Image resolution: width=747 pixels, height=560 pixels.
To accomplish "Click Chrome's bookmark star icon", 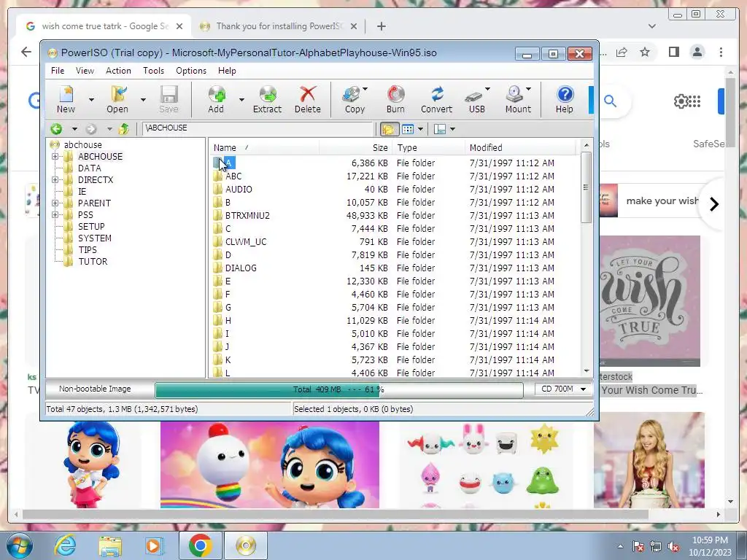I will [x=645, y=52].
